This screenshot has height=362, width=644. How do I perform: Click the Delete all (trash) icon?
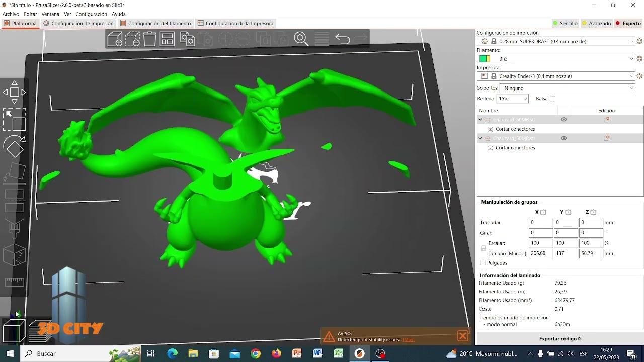point(149,39)
